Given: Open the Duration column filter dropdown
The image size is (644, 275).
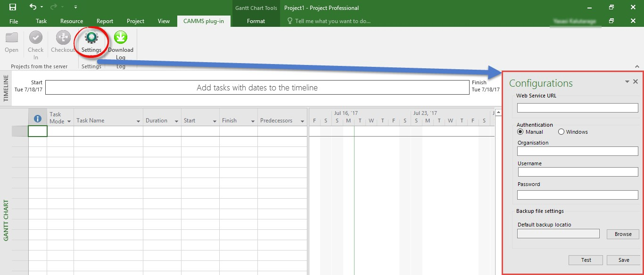Looking at the screenshot, I should tap(176, 121).
